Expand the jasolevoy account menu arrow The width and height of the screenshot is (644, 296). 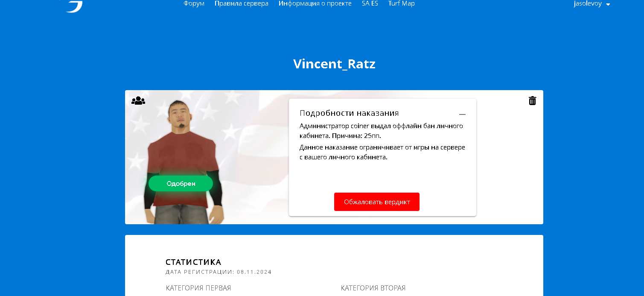coord(608,4)
